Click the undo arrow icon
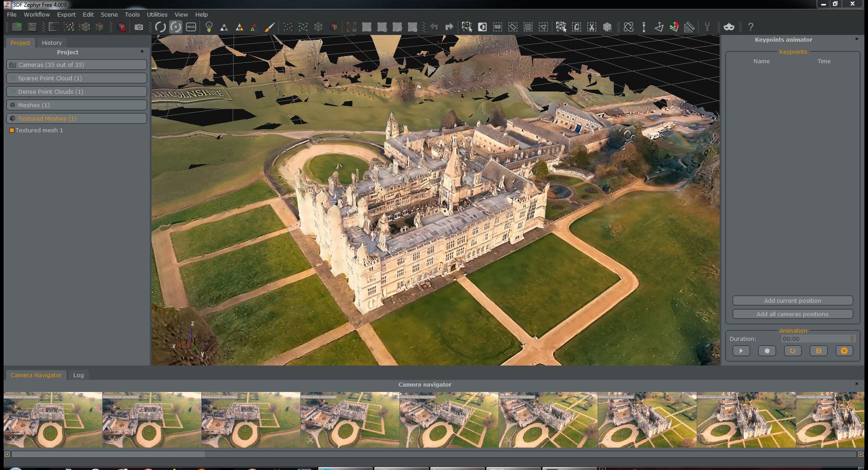 [434, 27]
